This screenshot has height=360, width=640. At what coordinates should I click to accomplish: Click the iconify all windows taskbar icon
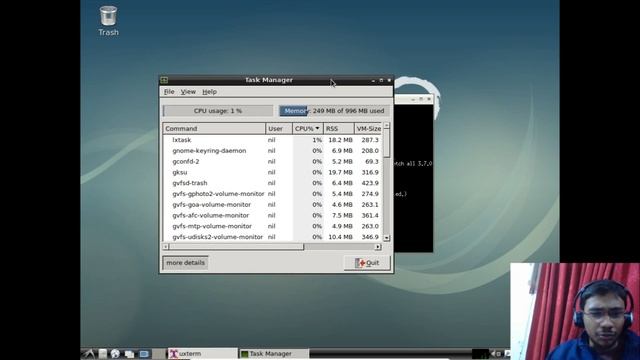click(x=129, y=354)
